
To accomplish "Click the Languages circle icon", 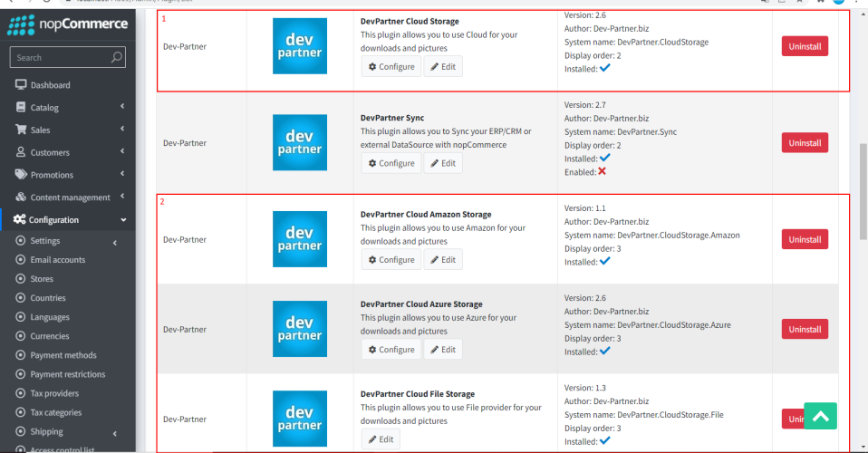I will click(21, 317).
